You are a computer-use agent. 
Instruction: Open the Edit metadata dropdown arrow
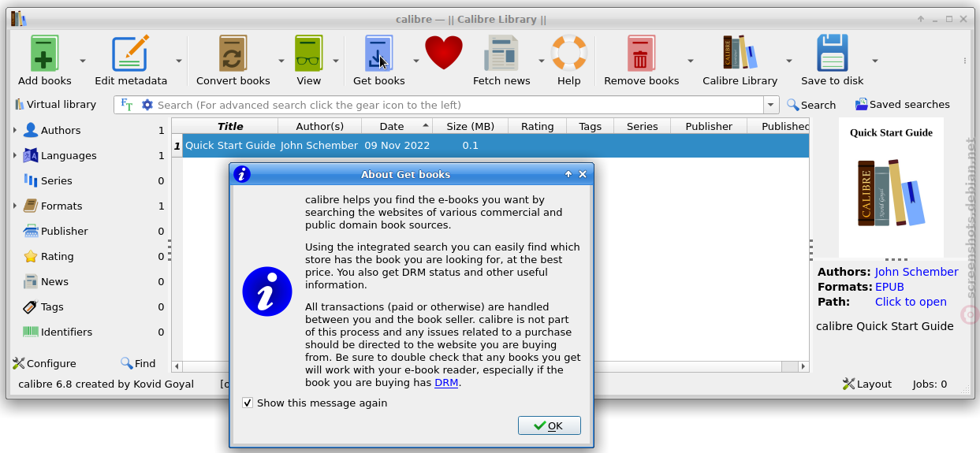point(178,61)
